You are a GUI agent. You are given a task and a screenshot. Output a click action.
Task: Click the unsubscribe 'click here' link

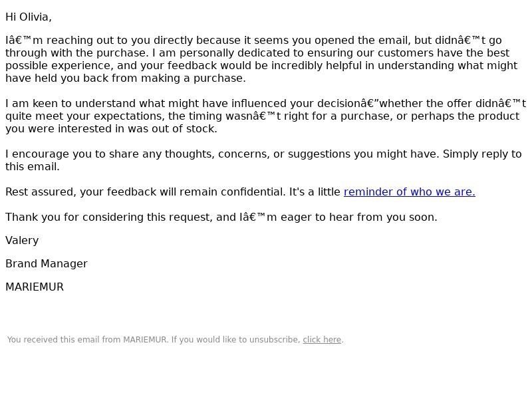click(322, 340)
